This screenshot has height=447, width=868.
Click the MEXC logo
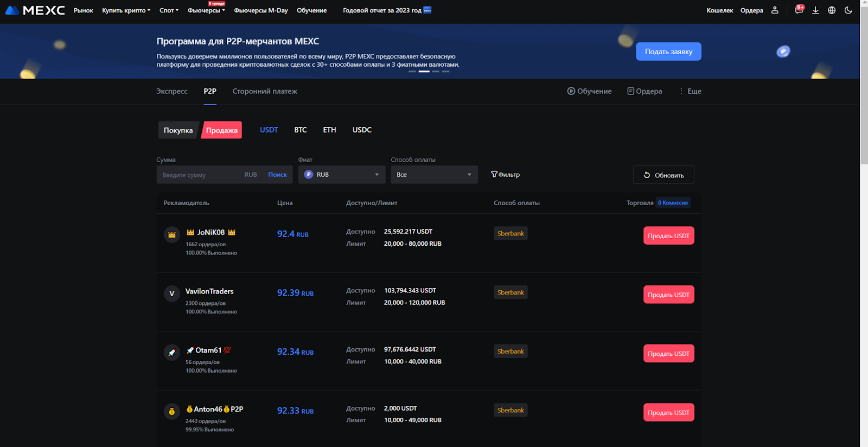click(x=35, y=10)
